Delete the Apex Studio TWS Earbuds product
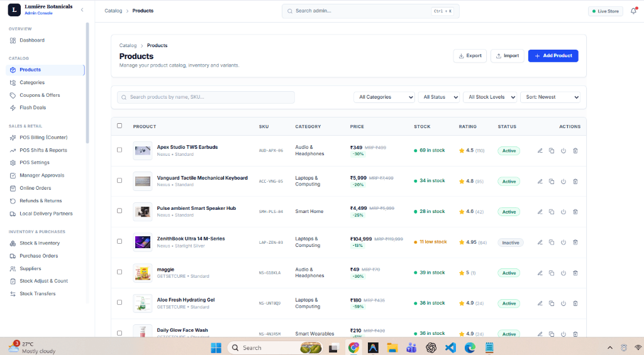This screenshot has width=644, height=355. [x=575, y=151]
